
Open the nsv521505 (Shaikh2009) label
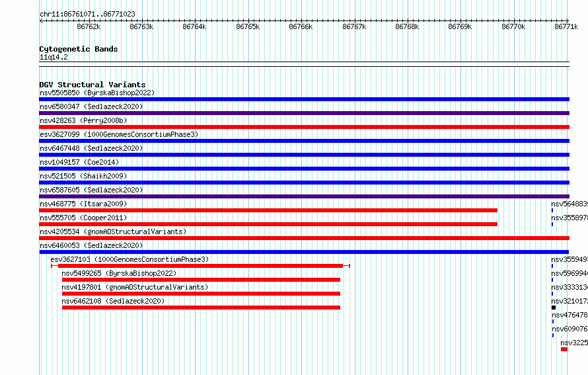coord(83,176)
